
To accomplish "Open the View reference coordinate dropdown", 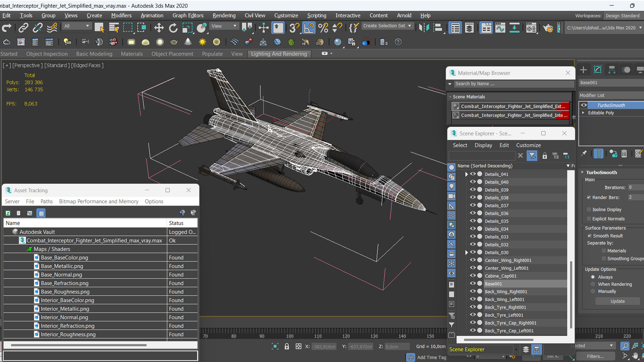I will point(224,26).
